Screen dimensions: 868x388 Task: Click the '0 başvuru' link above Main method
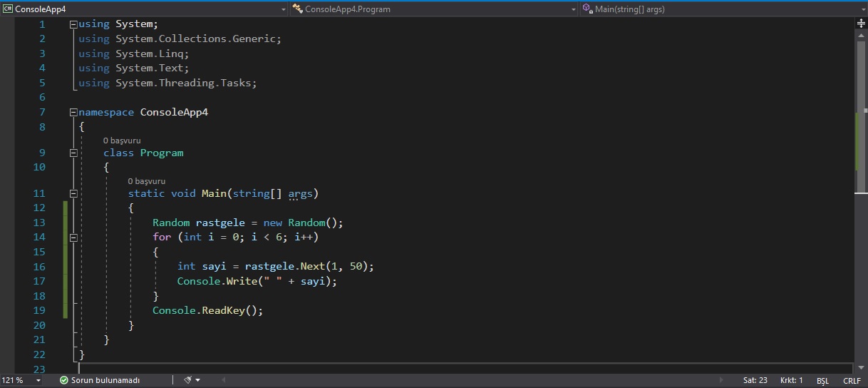point(147,181)
